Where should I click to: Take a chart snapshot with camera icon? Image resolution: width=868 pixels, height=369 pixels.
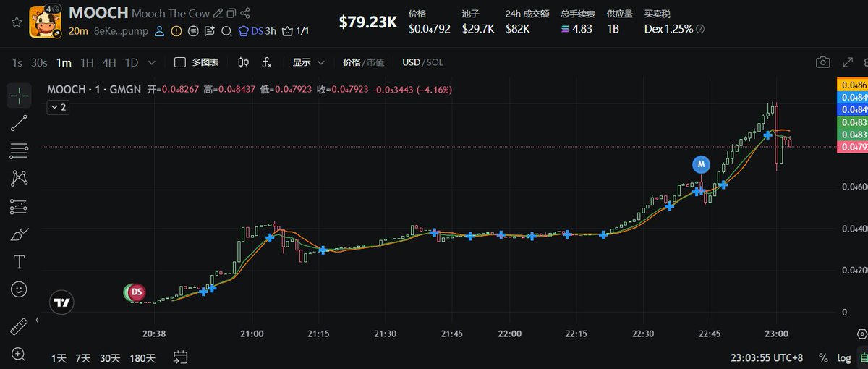[x=822, y=62]
